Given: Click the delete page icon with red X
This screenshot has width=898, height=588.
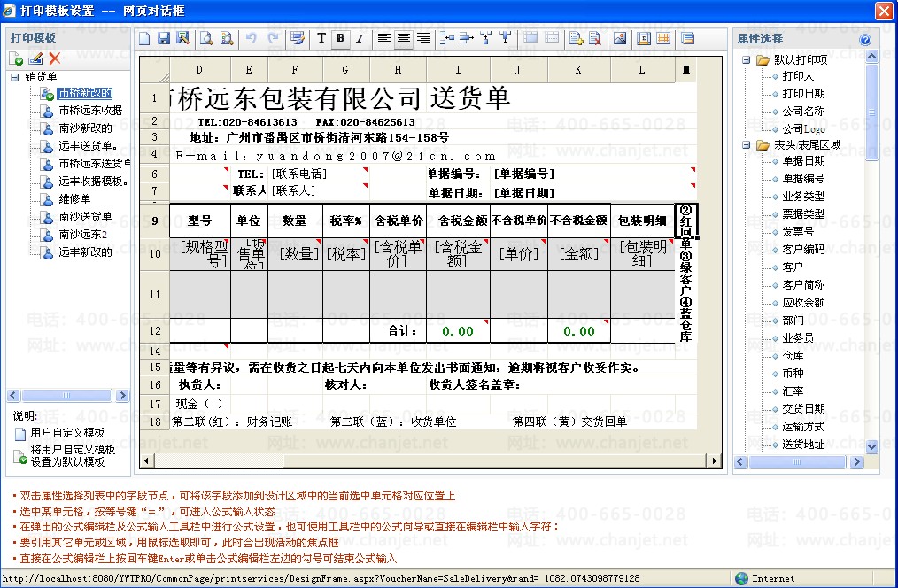Looking at the screenshot, I should pos(595,38).
